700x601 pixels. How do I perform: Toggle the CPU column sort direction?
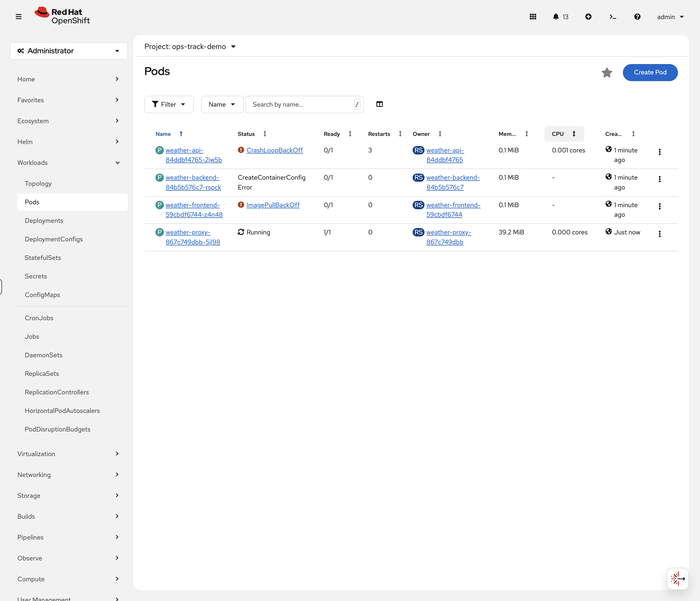pyautogui.click(x=574, y=134)
